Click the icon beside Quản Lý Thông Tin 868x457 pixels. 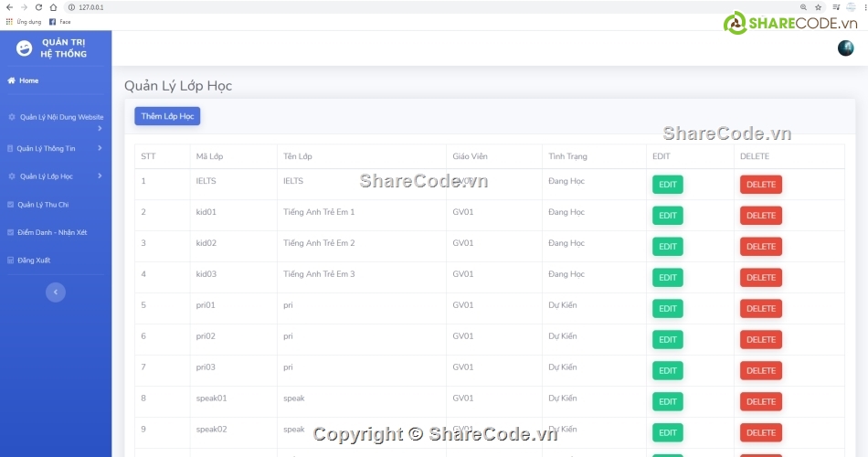(x=10, y=148)
